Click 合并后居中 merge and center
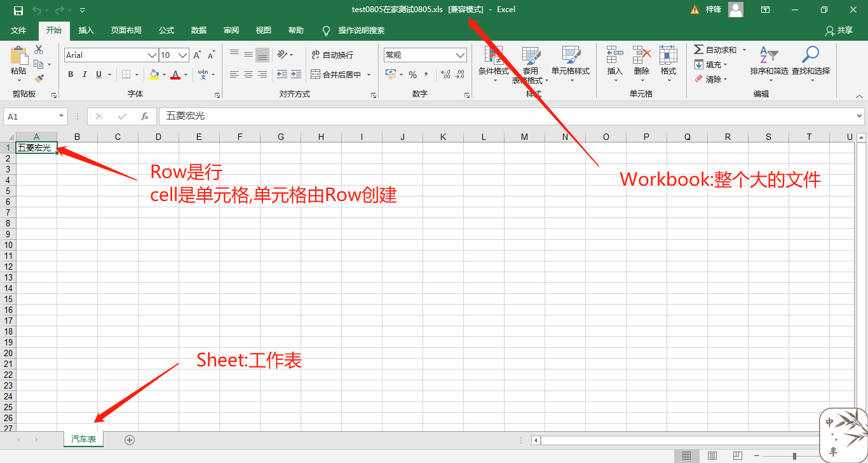The height and width of the screenshot is (463, 868). (336, 74)
